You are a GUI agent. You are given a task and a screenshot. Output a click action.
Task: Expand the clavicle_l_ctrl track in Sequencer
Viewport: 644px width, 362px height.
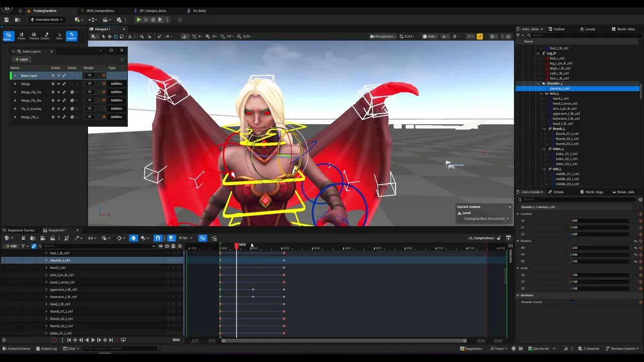tap(46, 260)
